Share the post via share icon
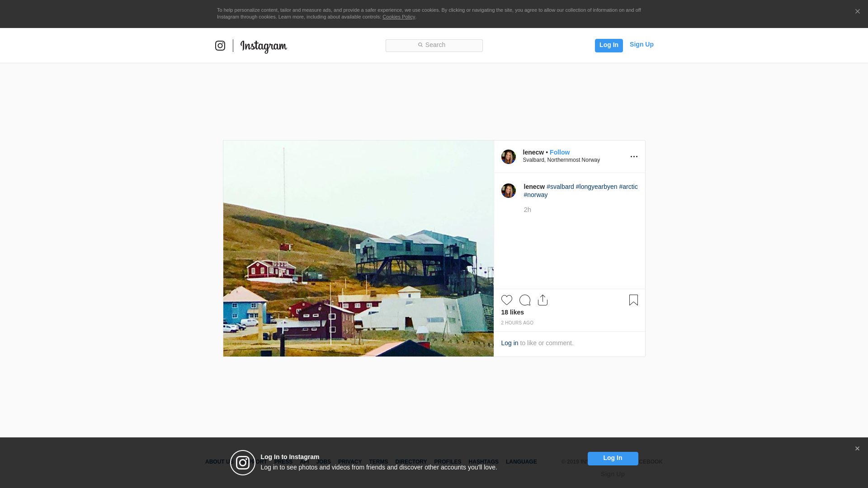 point(542,300)
